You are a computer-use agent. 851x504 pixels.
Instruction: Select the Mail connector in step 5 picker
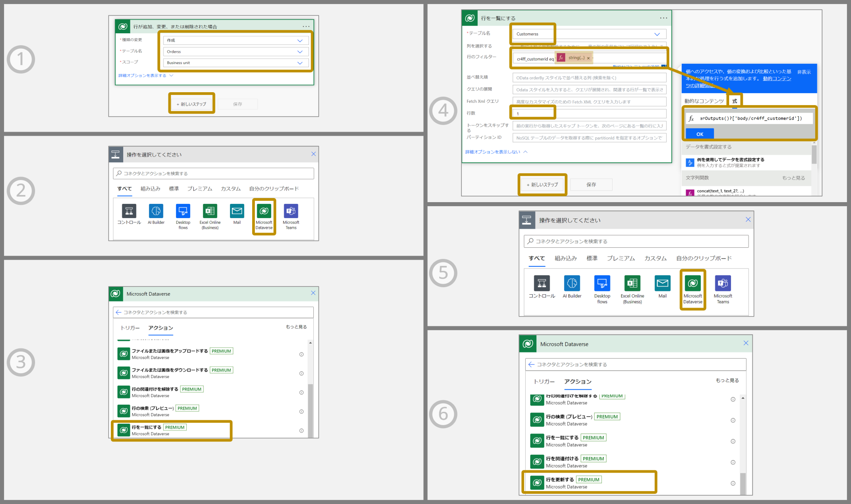point(663,283)
